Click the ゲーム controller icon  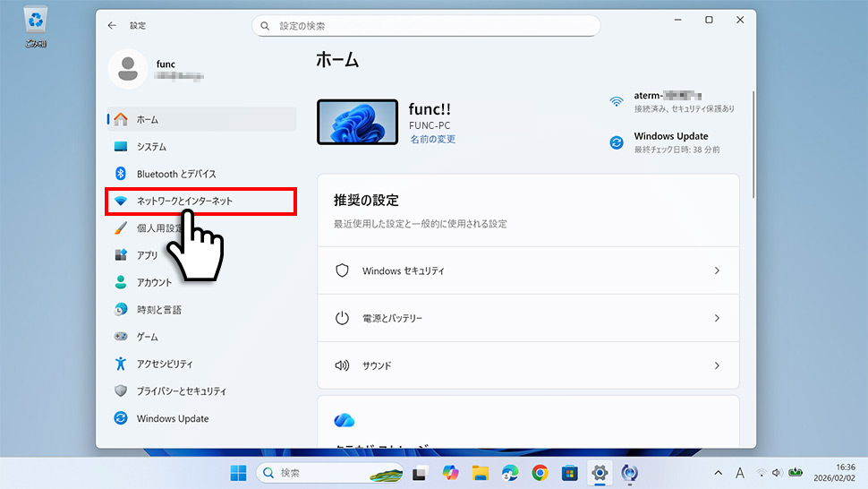[x=121, y=336]
